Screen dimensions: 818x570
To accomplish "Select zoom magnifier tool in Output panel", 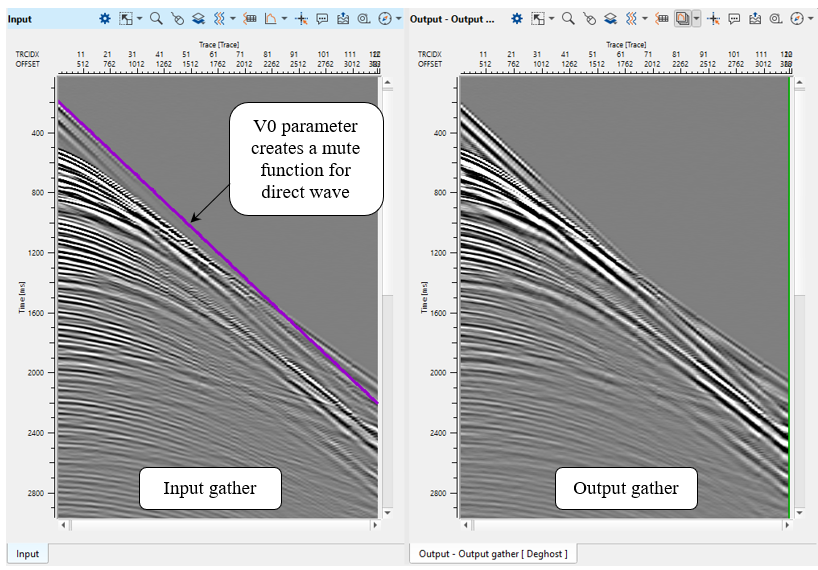I will [567, 19].
